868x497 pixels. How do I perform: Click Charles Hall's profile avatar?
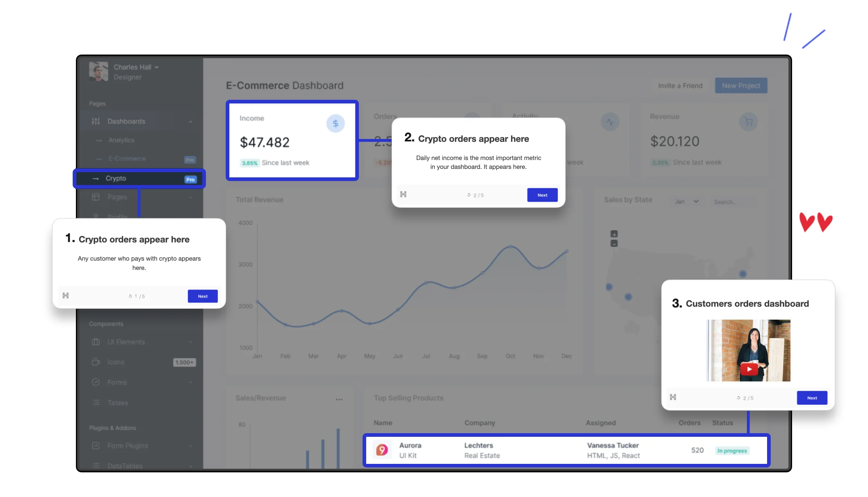(x=99, y=72)
